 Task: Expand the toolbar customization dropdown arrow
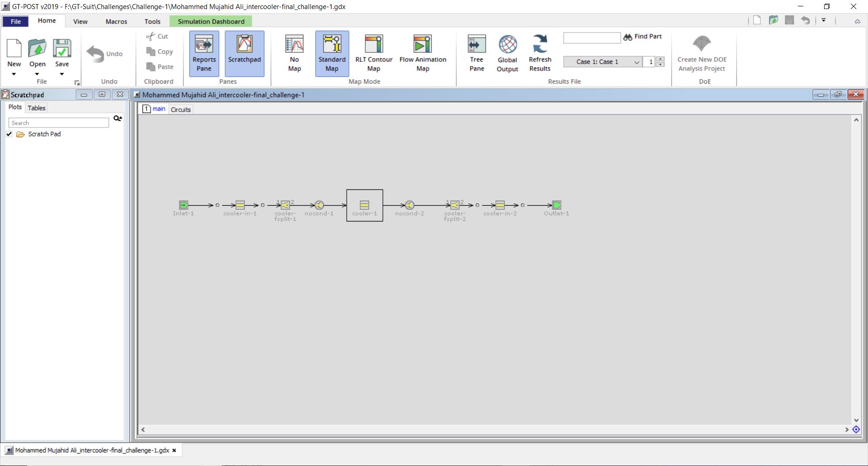tap(824, 20)
